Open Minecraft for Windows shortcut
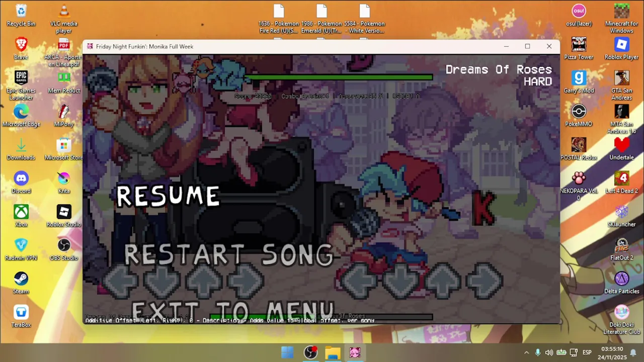644x362 pixels. tap(622, 19)
